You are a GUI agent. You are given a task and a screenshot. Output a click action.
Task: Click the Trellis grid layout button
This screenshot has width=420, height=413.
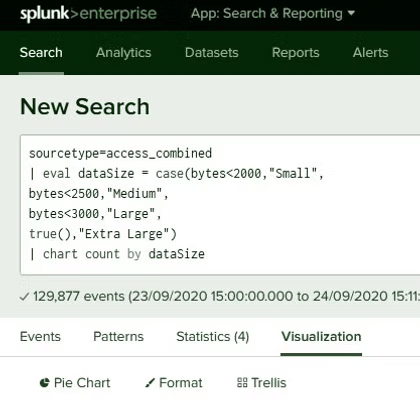coord(262,383)
